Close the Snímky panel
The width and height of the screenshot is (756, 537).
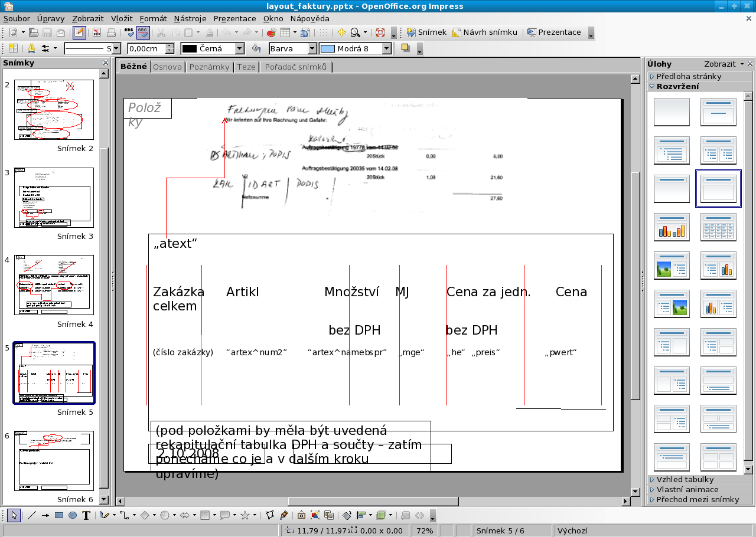106,63
